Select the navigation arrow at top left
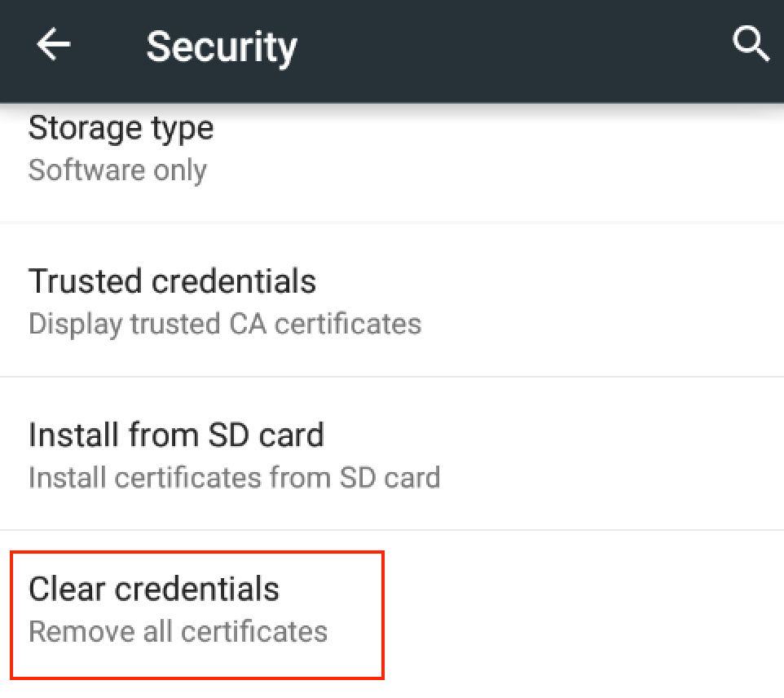The height and width of the screenshot is (698, 784). pos(52,45)
